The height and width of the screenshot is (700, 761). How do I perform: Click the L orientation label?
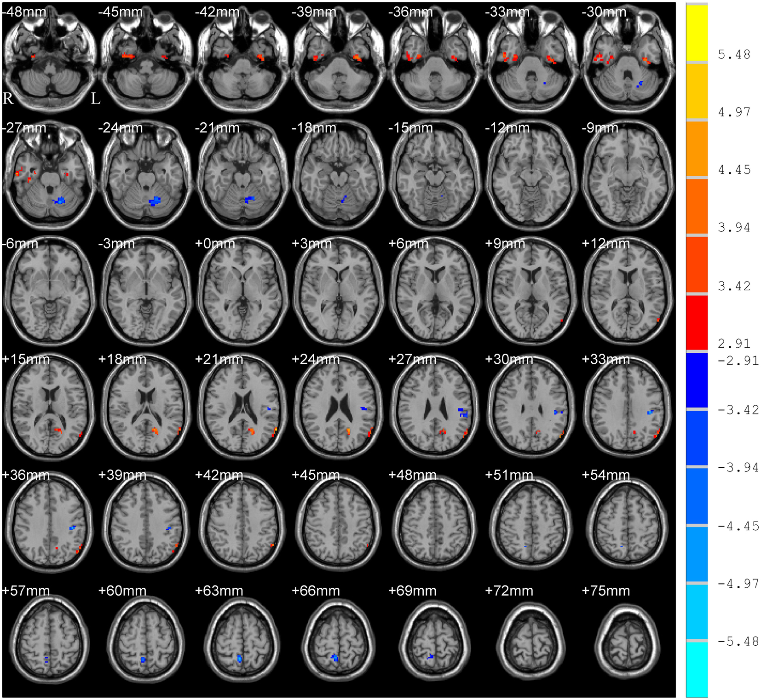[95, 98]
